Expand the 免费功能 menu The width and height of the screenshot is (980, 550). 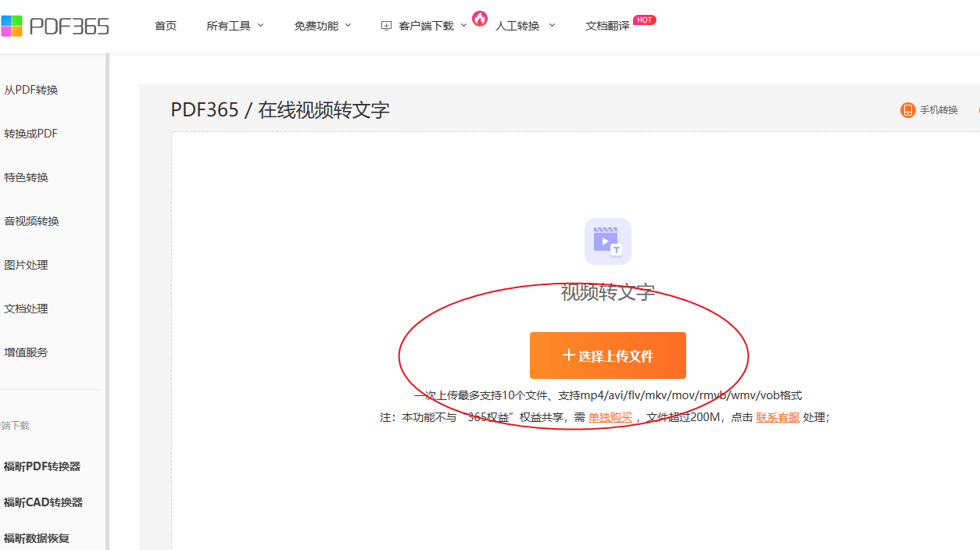pyautogui.click(x=323, y=26)
